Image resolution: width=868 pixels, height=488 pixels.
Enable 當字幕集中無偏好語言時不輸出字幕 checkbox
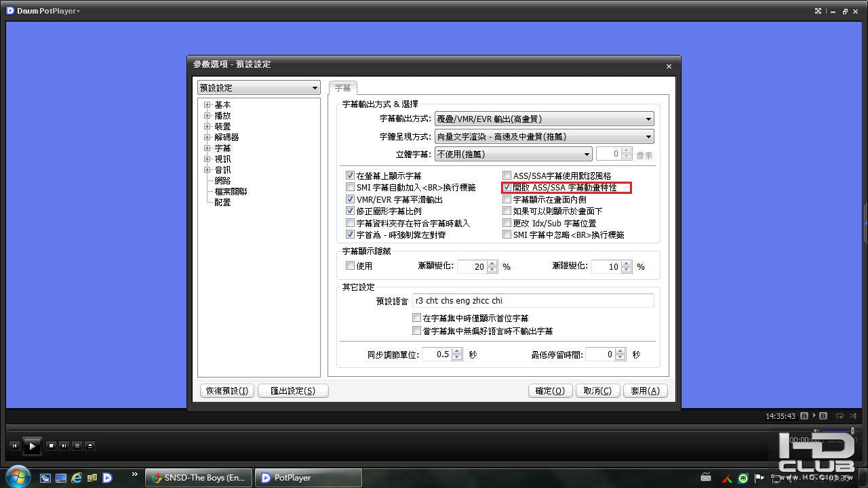[416, 331]
